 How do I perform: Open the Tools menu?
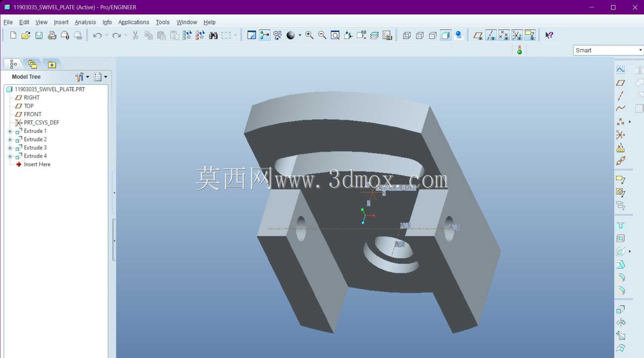coord(163,22)
